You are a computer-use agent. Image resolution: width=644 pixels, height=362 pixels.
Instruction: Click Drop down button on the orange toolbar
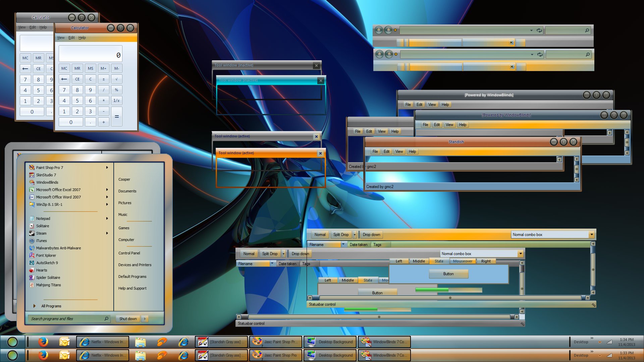[371, 235]
